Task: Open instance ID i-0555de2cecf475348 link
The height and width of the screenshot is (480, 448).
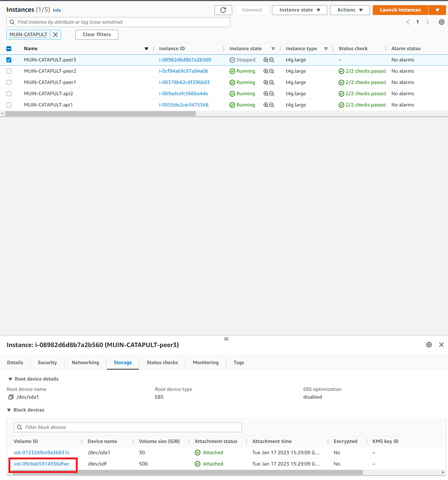Action: 184,105
